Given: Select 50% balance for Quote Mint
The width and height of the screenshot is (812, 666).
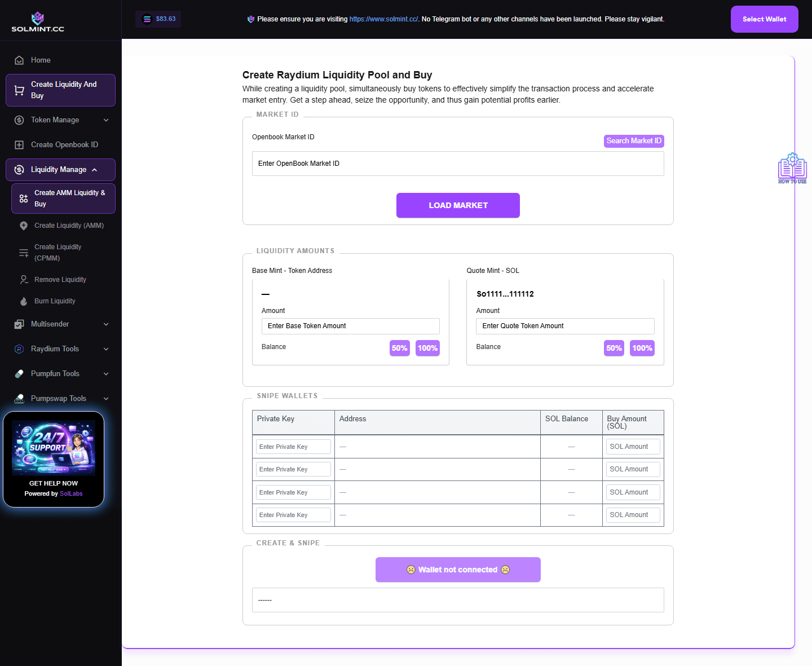Looking at the screenshot, I should pyautogui.click(x=614, y=348).
